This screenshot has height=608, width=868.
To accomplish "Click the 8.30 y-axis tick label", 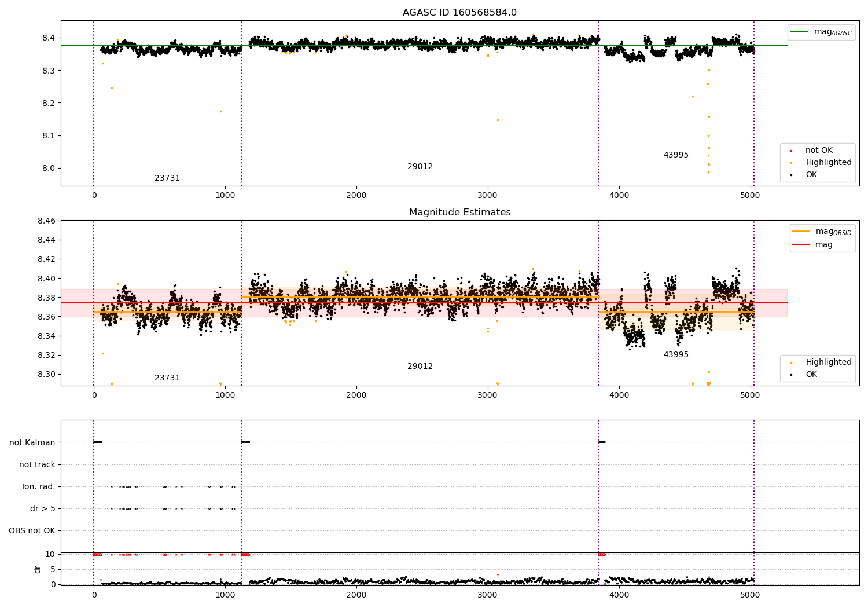I will 46,375.
